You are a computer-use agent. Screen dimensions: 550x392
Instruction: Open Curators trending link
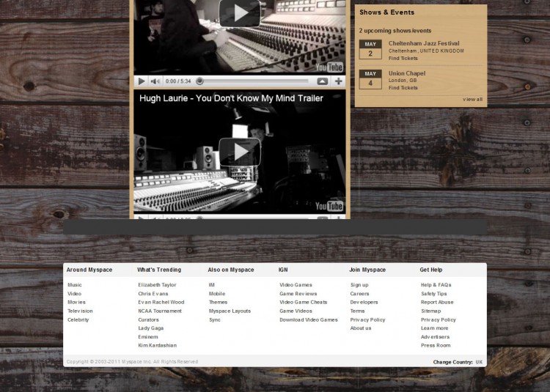(148, 319)
